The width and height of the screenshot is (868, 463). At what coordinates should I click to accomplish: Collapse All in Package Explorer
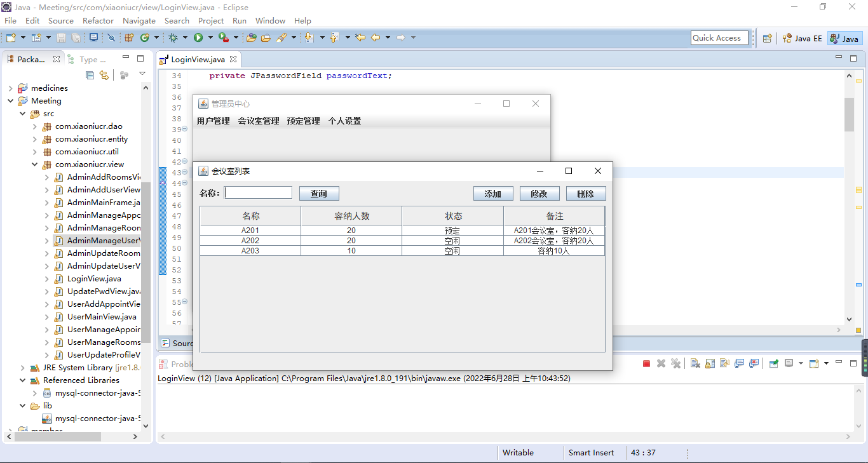90,75
